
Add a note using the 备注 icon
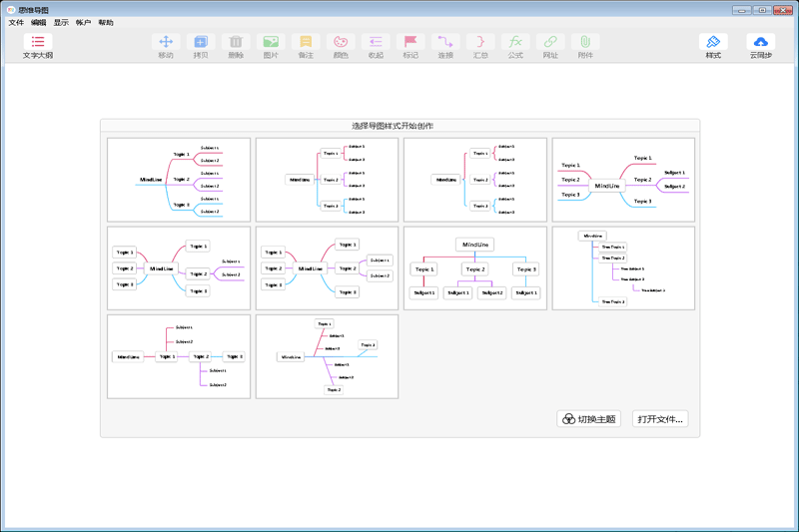(306, 46)
